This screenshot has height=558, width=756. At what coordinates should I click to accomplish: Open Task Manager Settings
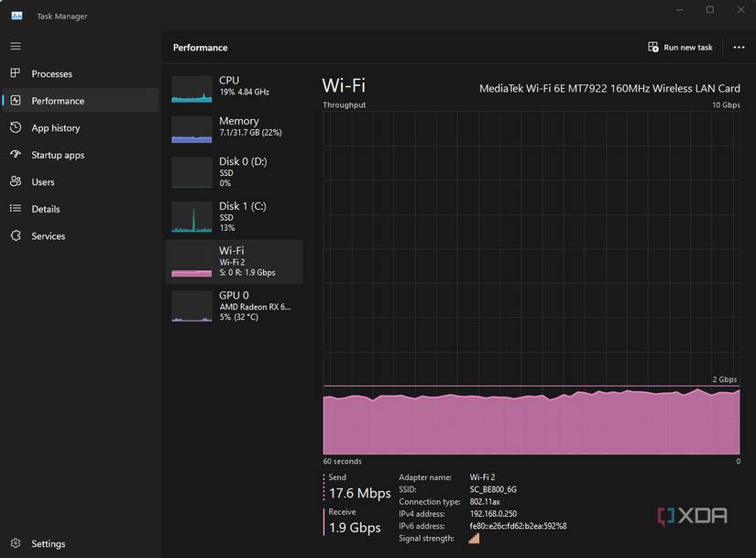80,543
